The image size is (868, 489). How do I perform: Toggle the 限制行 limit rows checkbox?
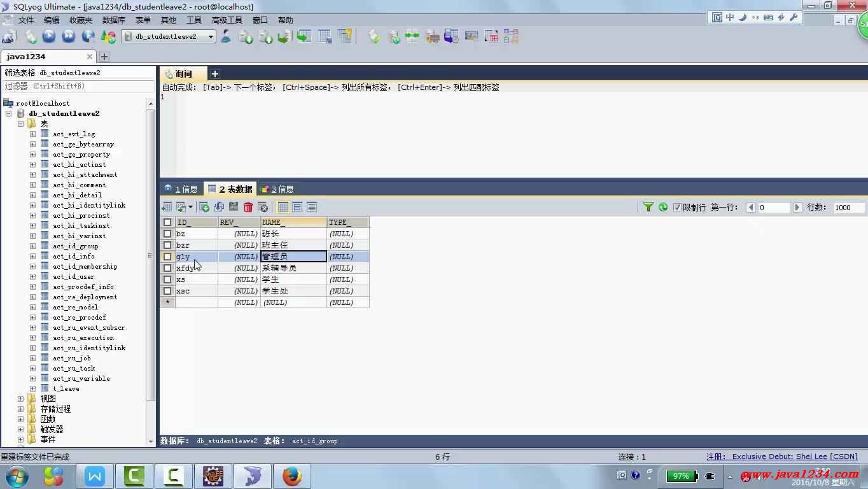click(x=677, y=208)
